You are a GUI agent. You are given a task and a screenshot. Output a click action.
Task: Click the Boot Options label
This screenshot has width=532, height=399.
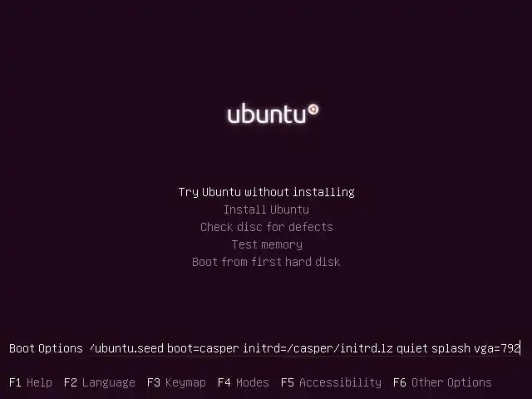46,348
